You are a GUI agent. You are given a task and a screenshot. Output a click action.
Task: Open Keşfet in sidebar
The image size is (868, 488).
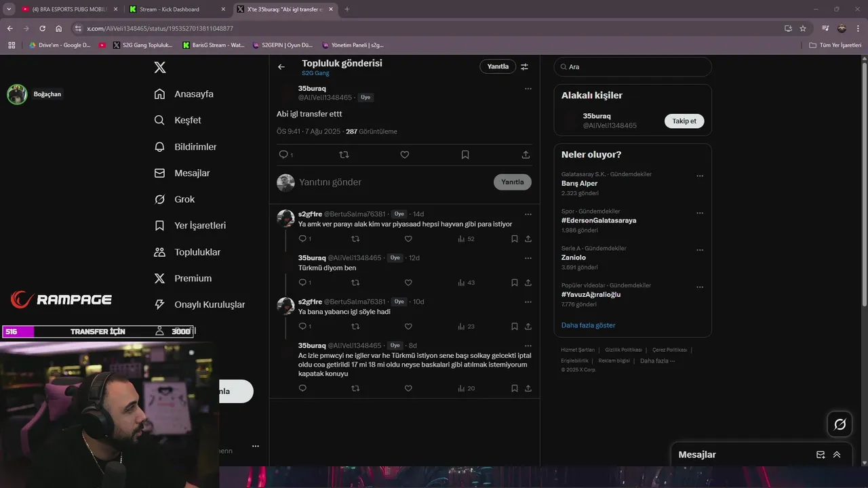tap(178, 120)
